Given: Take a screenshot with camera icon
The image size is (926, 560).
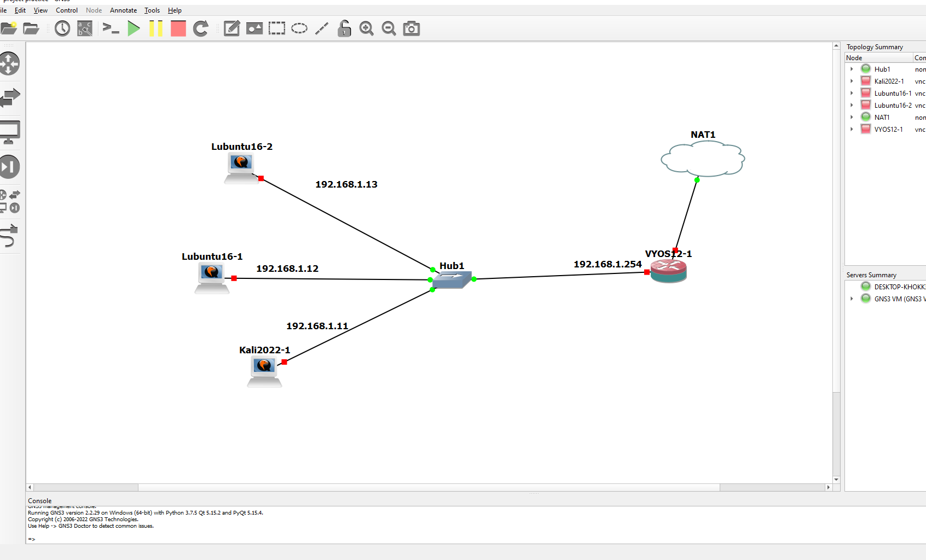Looking at the screenshot, I should click(412, 28).
